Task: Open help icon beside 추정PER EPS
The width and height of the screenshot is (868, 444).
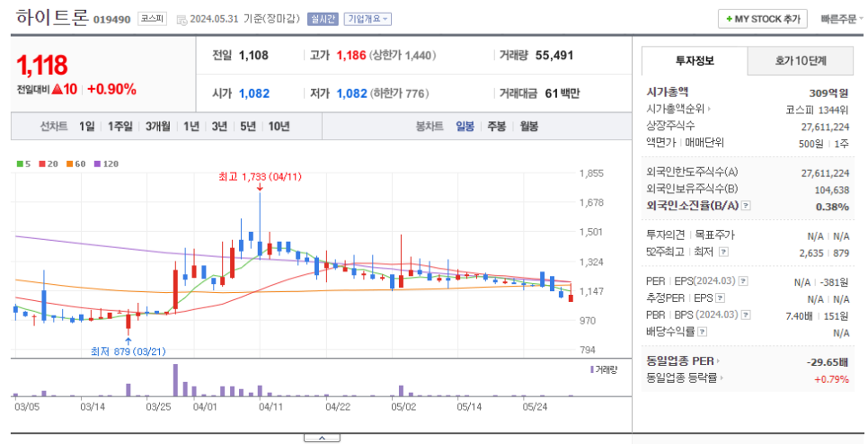Action: 720,298
